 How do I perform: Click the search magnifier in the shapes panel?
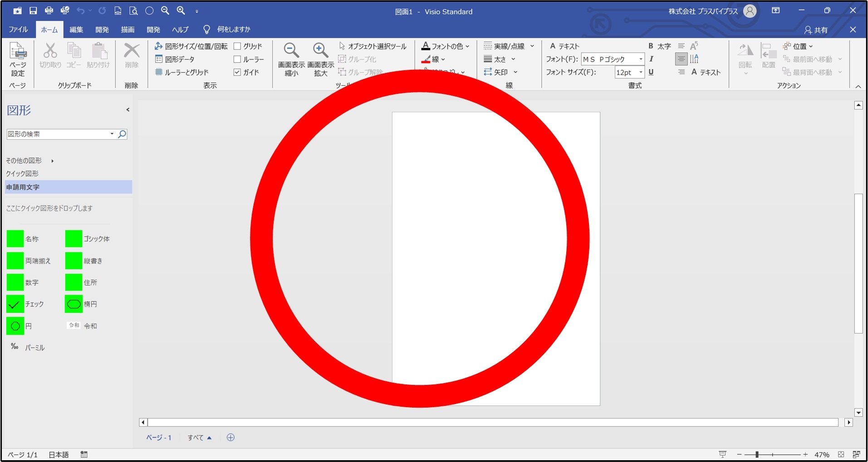(x=122, y=134)
